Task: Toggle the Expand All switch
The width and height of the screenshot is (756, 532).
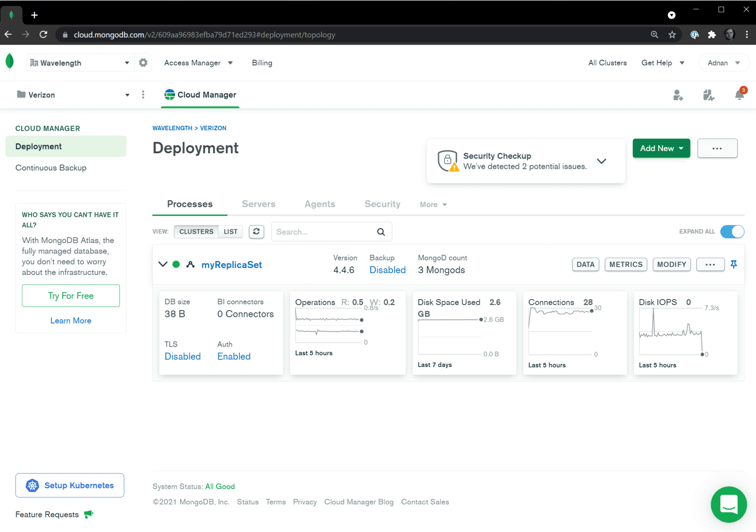Action: coord(732,231)
